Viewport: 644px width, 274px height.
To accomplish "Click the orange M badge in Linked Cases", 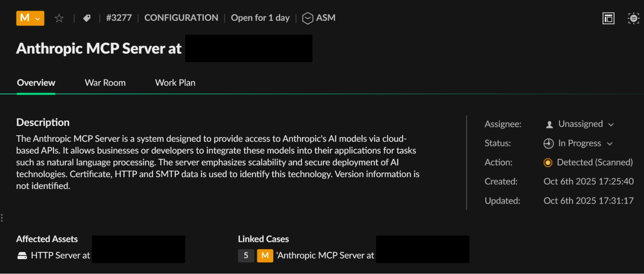I will [265, 256].
